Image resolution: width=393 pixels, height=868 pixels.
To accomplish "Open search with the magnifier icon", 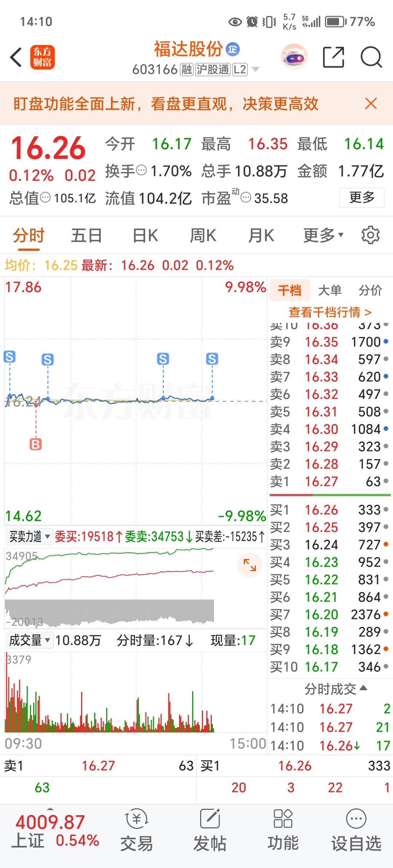I will pyautogui.click(x=371, y=57).
